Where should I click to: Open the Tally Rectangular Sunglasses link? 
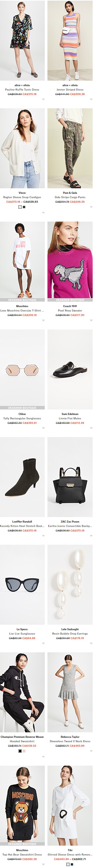22,418
